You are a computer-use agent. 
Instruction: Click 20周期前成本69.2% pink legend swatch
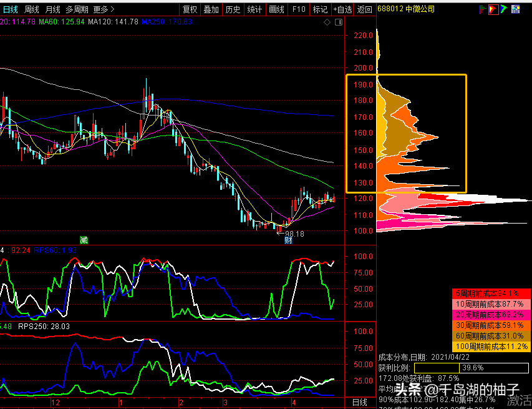[491, 315]
